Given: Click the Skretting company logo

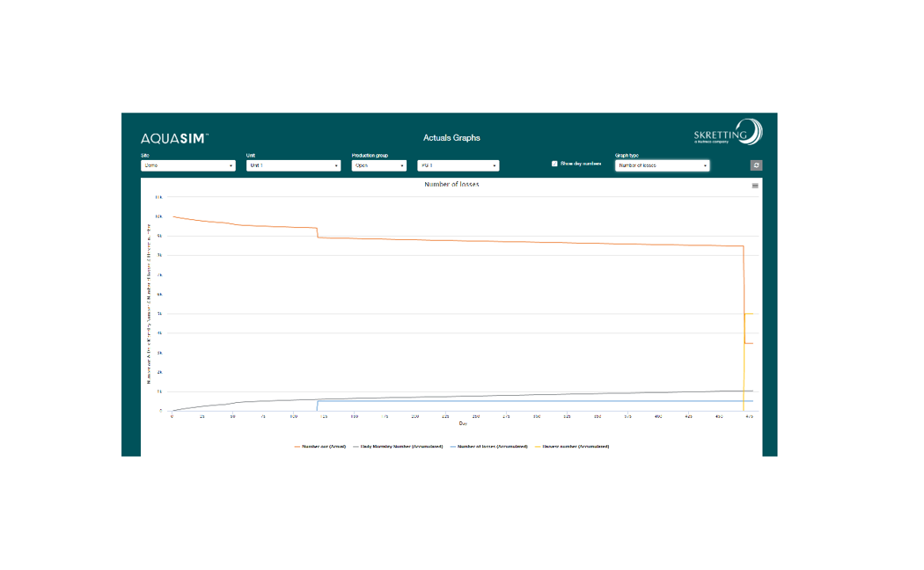Looking at the screenshot, I should click(727, 133).
